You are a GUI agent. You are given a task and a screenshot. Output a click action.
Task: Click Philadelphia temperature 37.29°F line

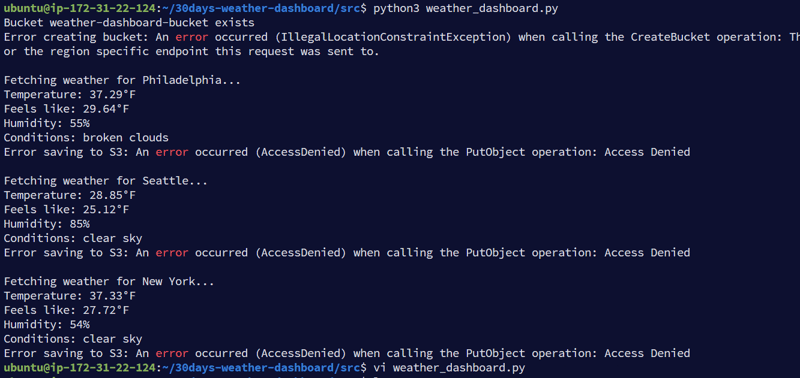coord(70,95)
